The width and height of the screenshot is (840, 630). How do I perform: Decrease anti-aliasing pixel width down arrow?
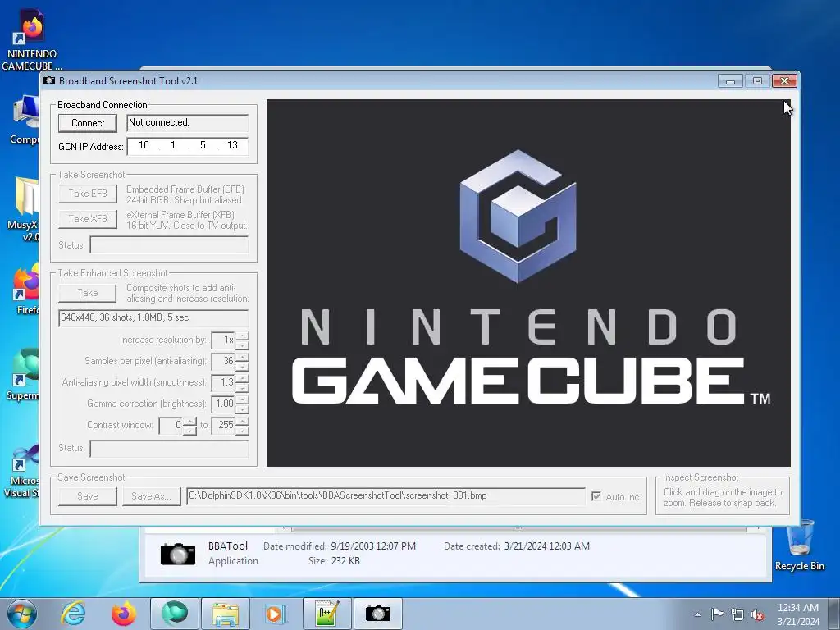point(242,387)
